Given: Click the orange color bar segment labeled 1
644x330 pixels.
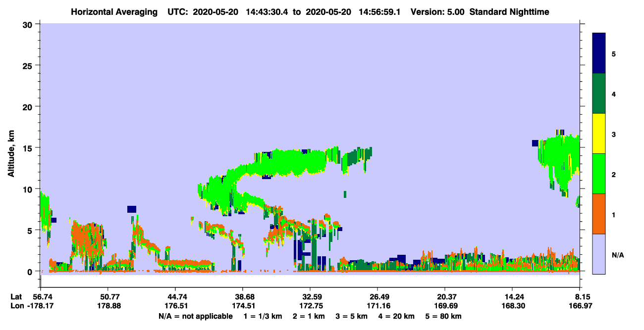Looking at the screenshot, I should tap(599, 214).
